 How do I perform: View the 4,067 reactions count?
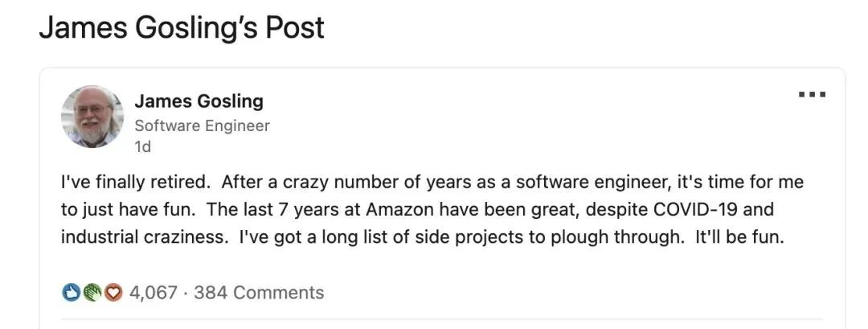click(154, 293)
